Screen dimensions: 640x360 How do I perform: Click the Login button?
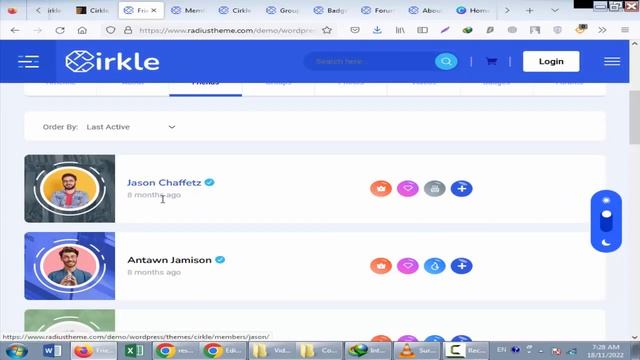coord(551,62)
